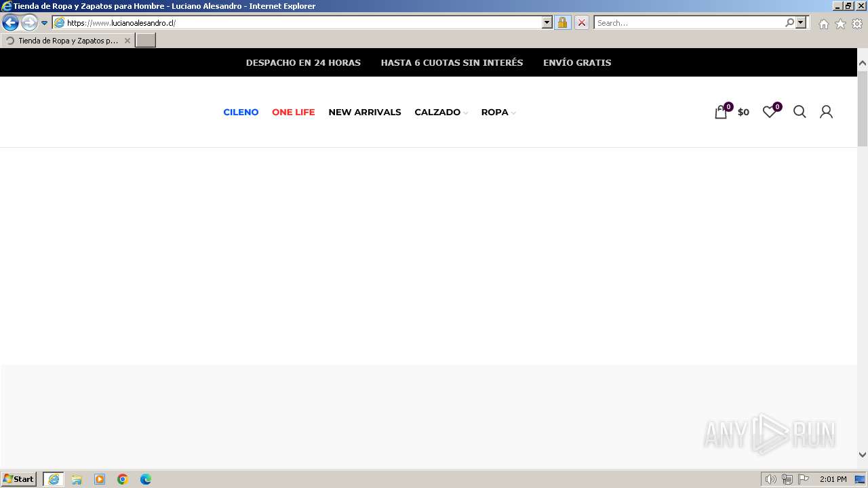Viewport: 868px width, 488px height.
Task: Open the media player taskbar icon
Action: tap(100, 479)
